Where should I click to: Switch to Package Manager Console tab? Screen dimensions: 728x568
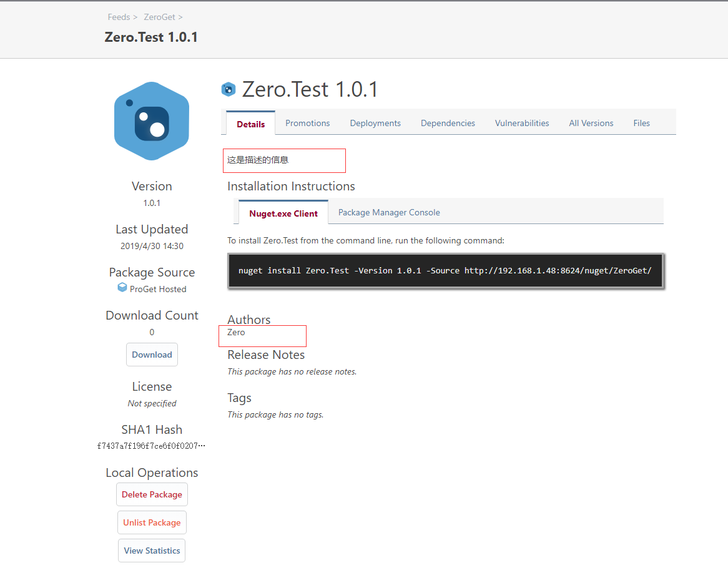389,212
